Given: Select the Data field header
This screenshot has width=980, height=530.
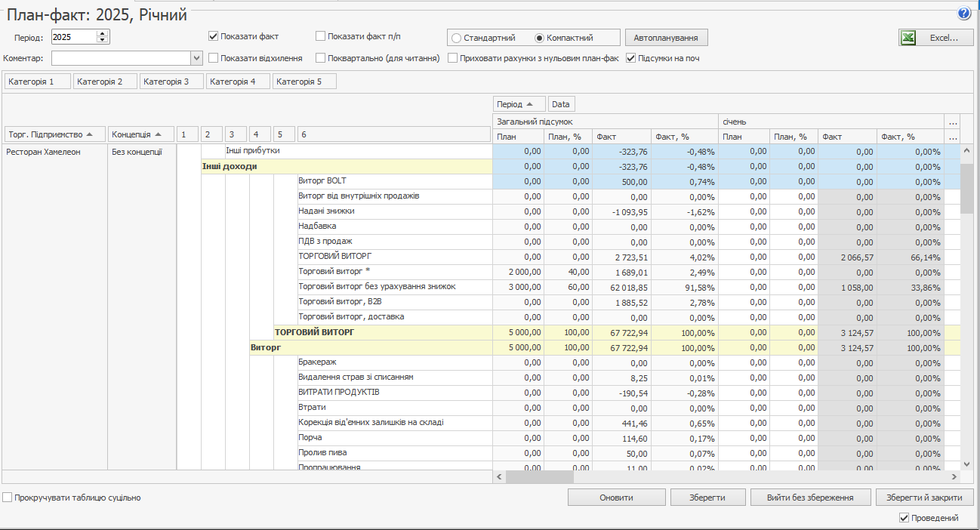Looking at the screenshot, I should point(561,104).
